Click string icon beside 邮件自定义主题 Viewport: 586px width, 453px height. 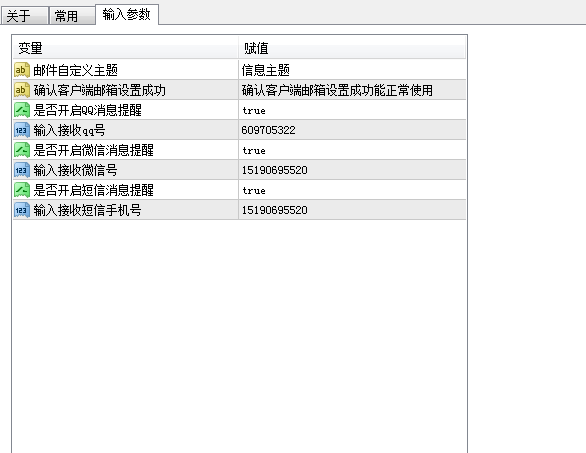pyautogui.click(x=22, y=70)
